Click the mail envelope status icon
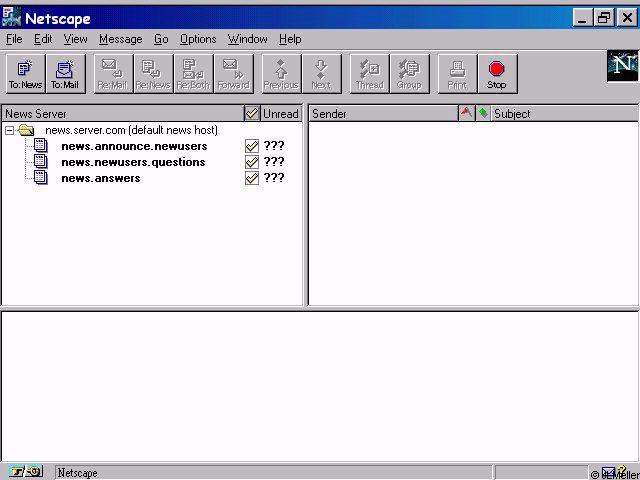Image resolution: width=640 pixels, height=480 pixels. pyautogui.click(x=609, y=472)
